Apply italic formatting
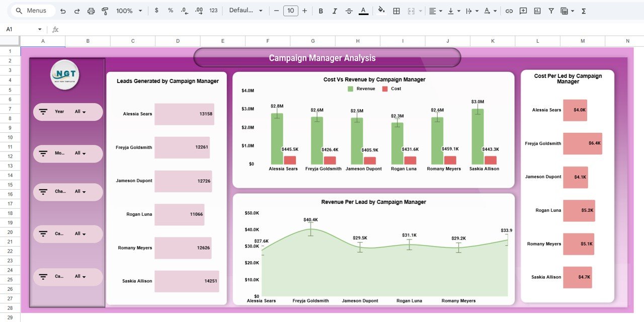This screenshot has width=644, height=322. 335,10
